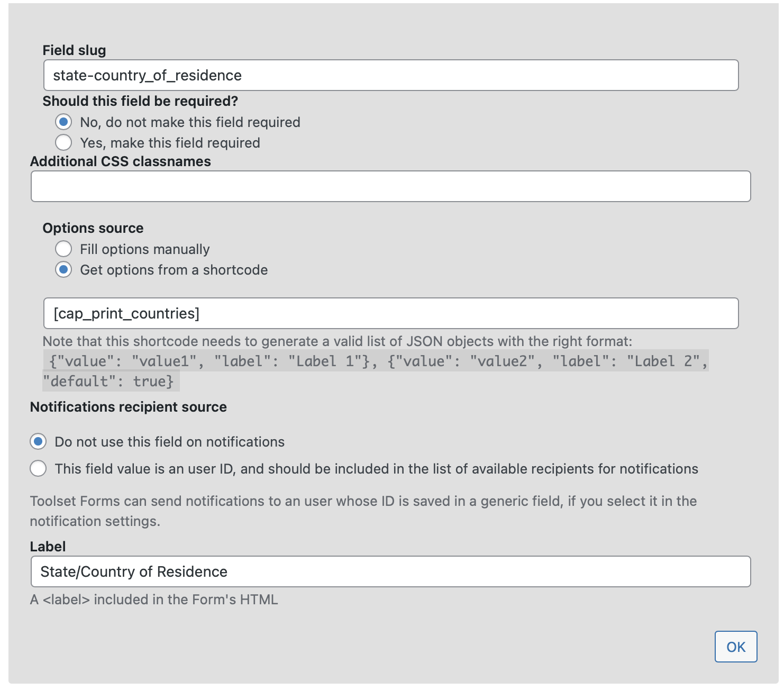Select 'Do not use this field on notifications'
The image size is (784, 690).
(x=38, y=442)
